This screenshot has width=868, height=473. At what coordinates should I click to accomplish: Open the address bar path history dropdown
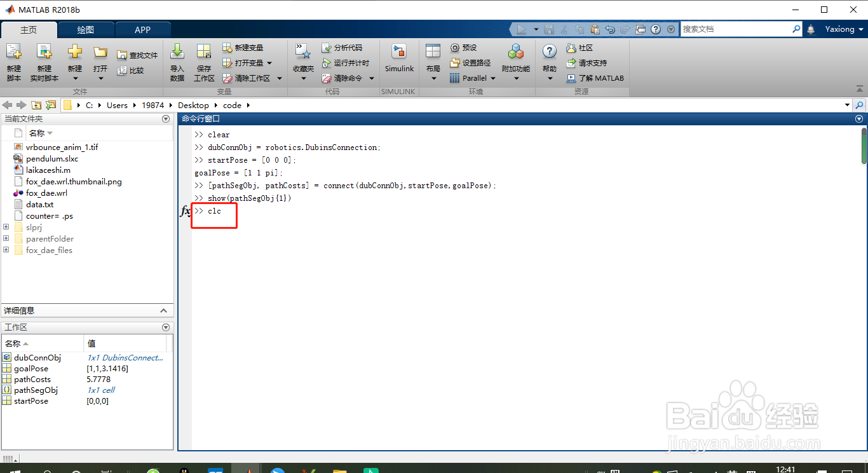847,105
